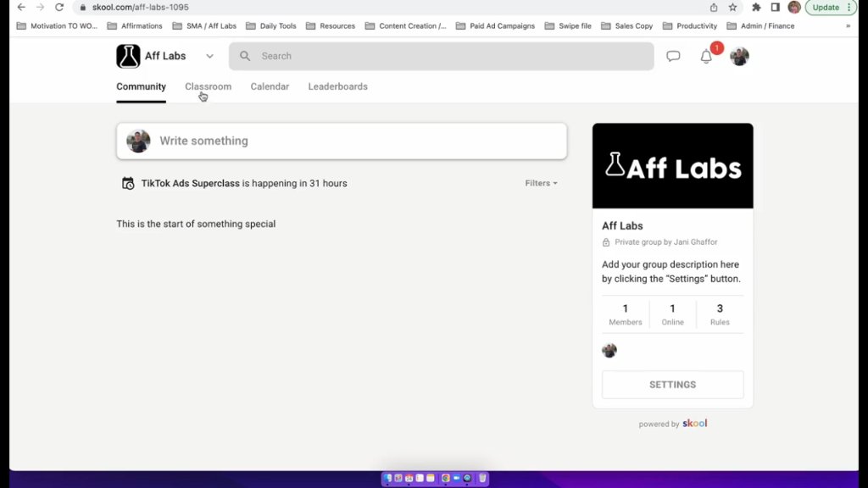The image size is (868, 488).
Task: Click the browser forward arrow
Action: coord(40,7)
